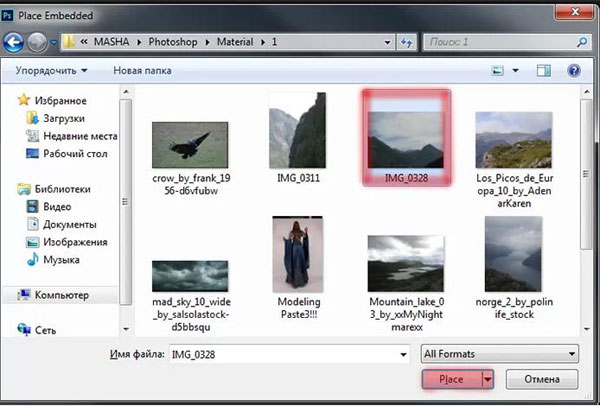Click the magnifier search icon
The height and width of the screenshot is (406, 600).
[582, 42]
